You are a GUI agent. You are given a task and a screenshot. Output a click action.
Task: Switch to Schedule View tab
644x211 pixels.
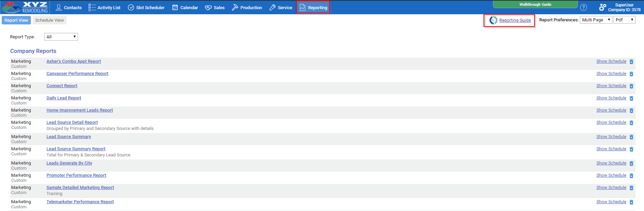tap(50, 20)
